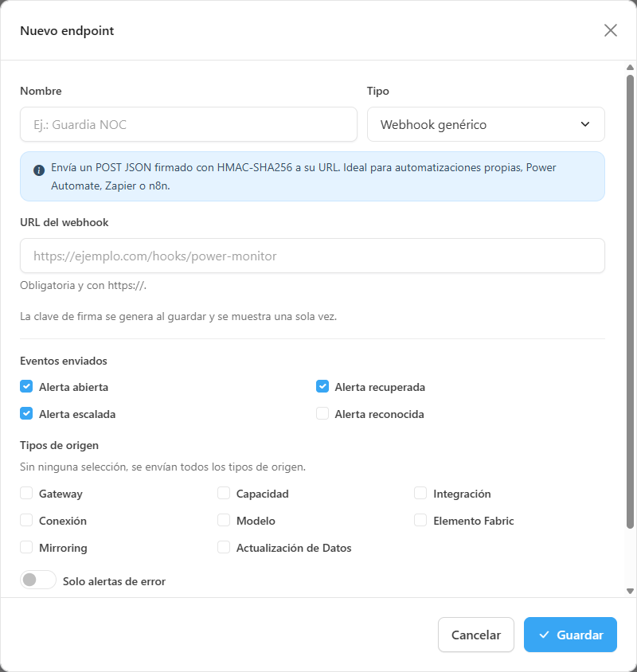Focus the URL del webhook field
637x672 pixels.
pyautogui.click(x=312, y=256)
